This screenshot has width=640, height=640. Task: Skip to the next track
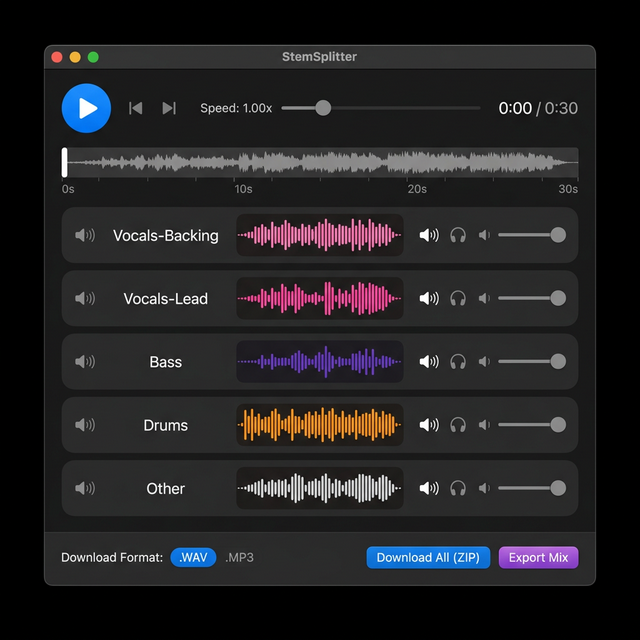tap(169, 108)
